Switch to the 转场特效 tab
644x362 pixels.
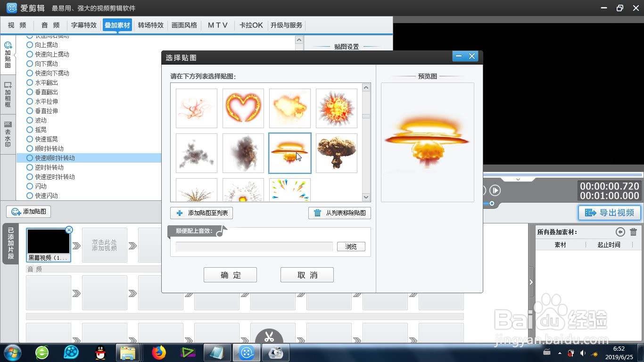[x=151, y=25]
